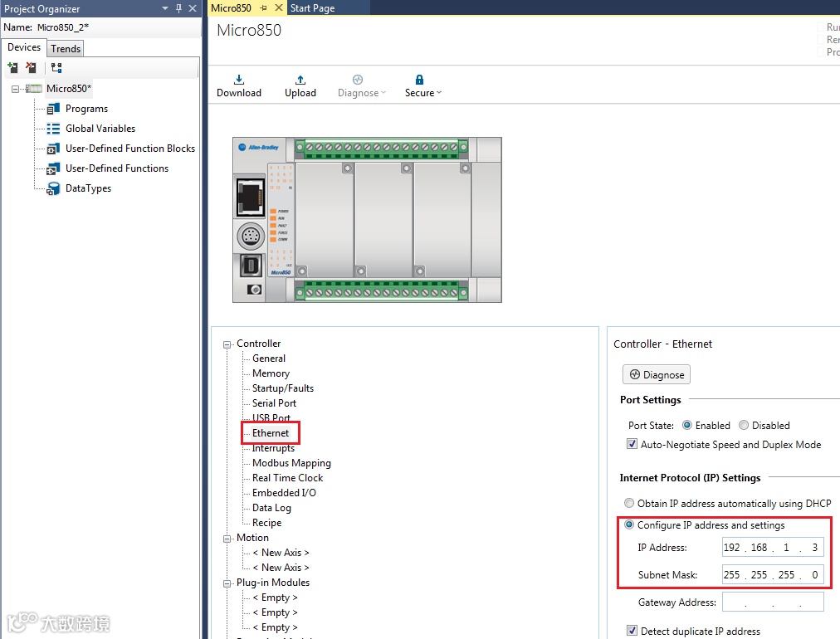Select Memory under Controller
840x639 pixels.
coord(271,373)
